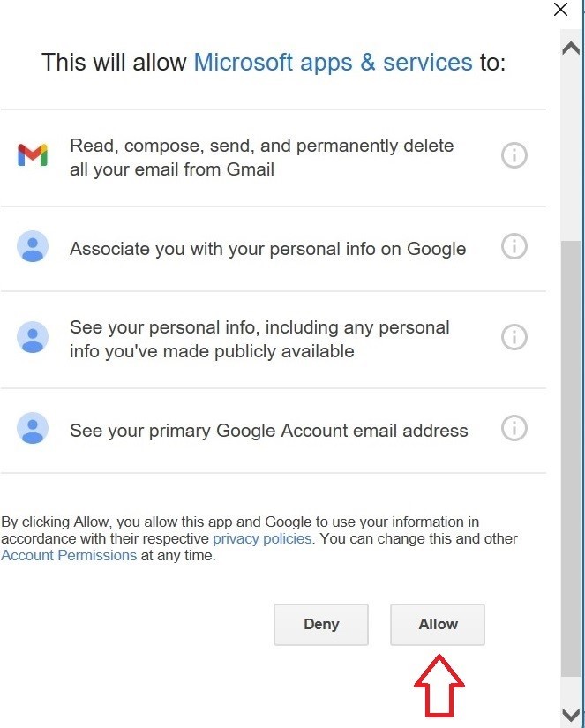Click the vertical scrollbar thumb

click(571, 459)
